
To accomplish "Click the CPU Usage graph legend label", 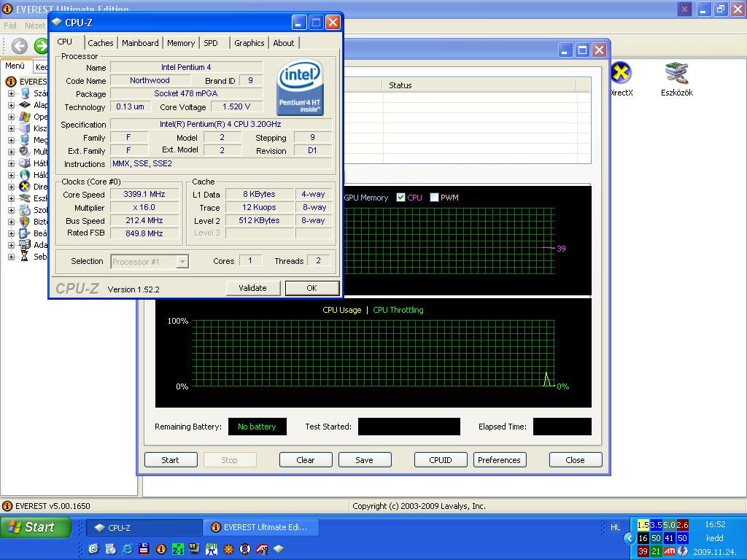I will (x=342, y=310).
